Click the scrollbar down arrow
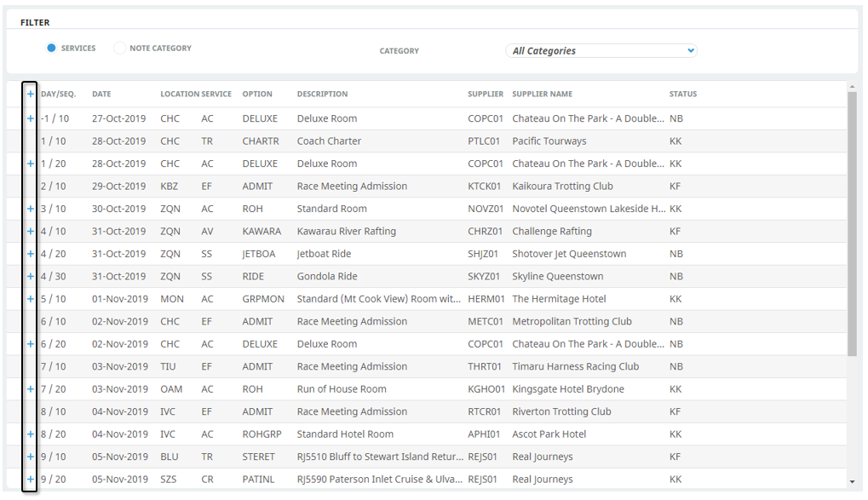 click(852, 482)
